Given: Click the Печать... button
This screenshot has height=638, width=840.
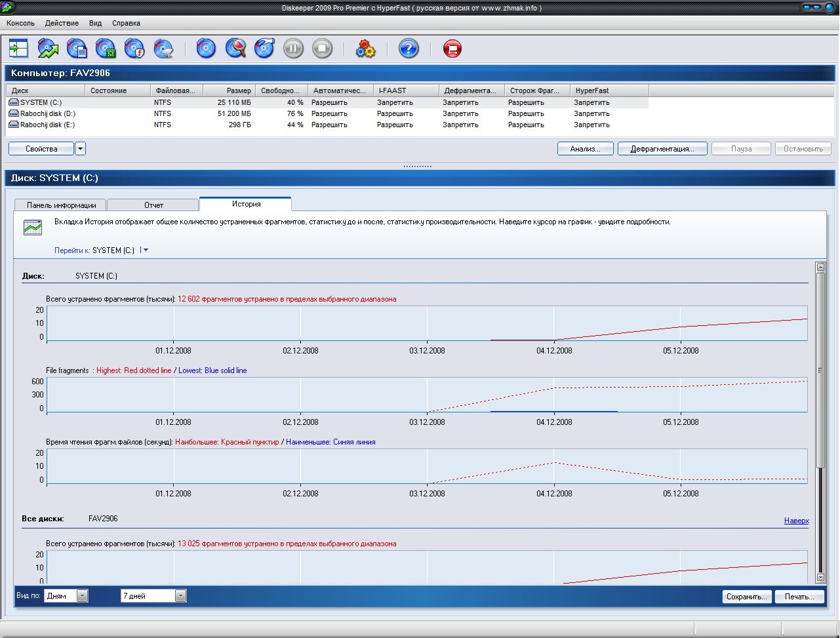Looking at the screenshot, I should coord(799,597).
